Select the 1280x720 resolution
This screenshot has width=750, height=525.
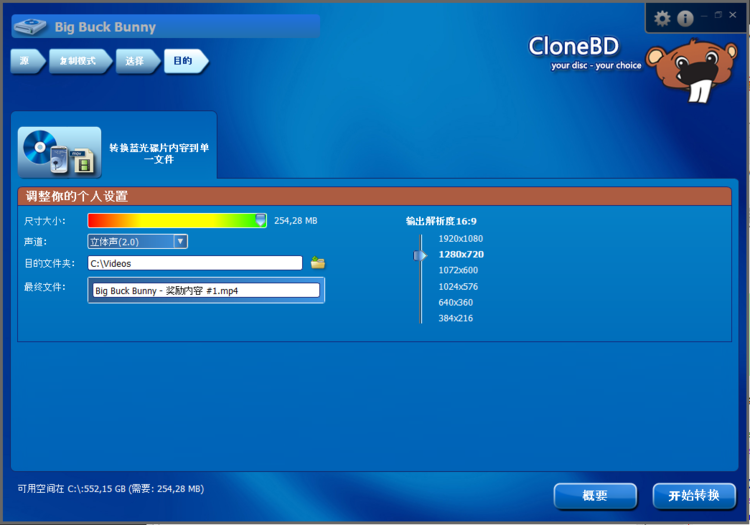pyautogui.click(x=461, y=254)
